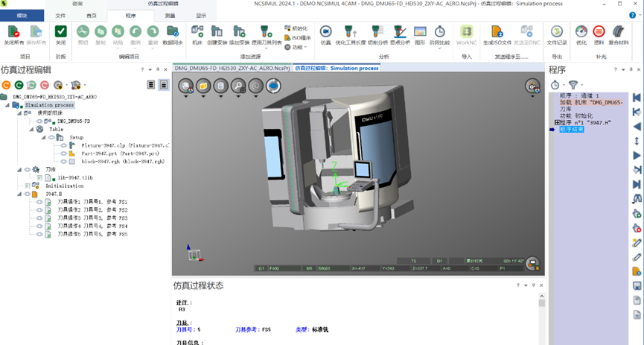Expand the 程序 n°1 "3947.H" entry
The height and width of the screenshot is (345, 644).
tap(557, 122)
